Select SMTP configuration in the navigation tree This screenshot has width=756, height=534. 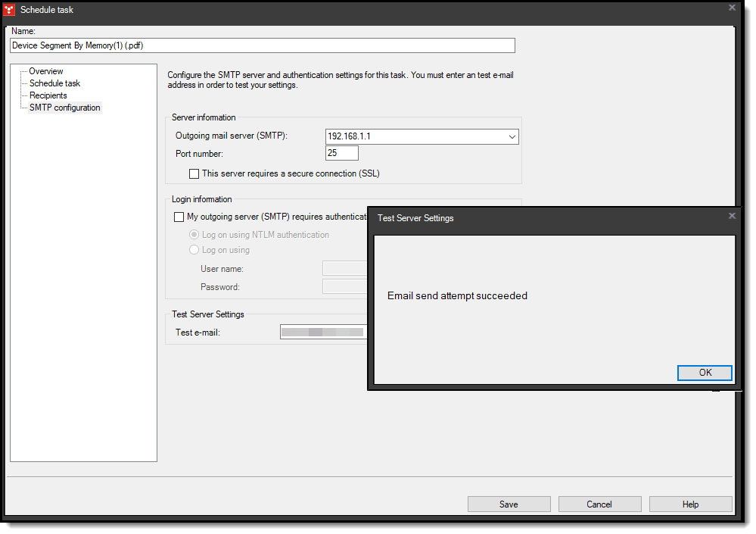coord(64,107)
